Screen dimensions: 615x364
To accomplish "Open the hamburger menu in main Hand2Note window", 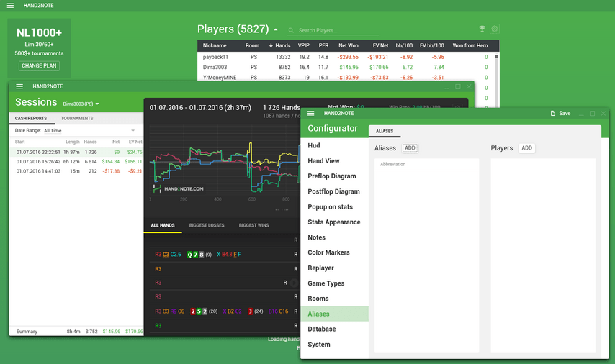I will 10,6.
